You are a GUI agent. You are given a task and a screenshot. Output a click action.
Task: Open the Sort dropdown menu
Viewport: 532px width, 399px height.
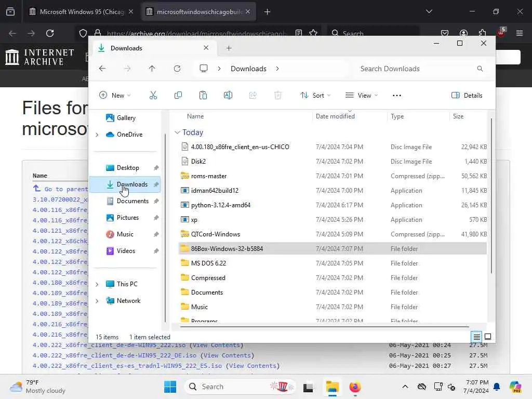click(x=315, y=96)
